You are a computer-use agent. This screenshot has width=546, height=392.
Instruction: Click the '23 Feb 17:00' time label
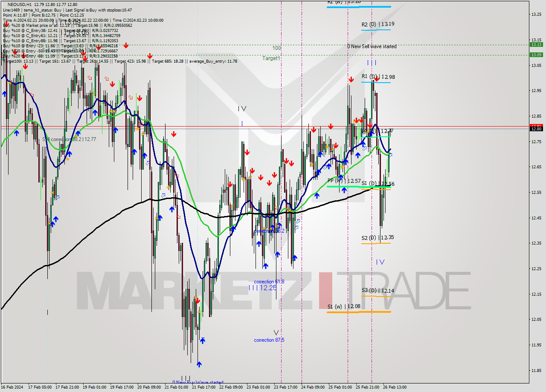click(x=285, y=387)
